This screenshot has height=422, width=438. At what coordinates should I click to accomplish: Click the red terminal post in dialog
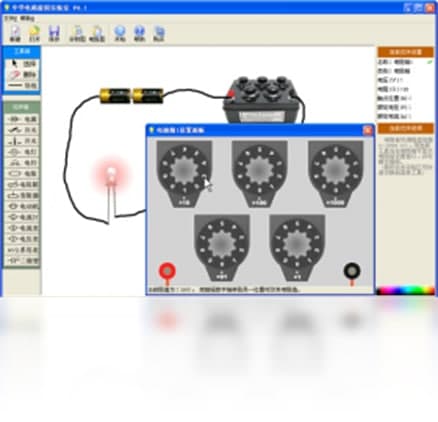pos(167,271)
